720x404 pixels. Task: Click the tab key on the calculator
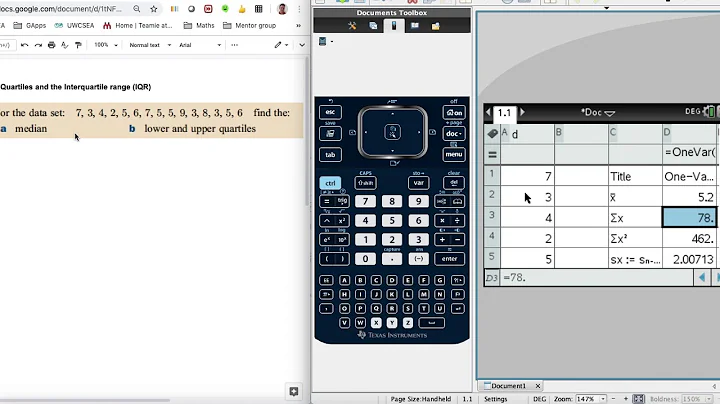coord(330,155)
